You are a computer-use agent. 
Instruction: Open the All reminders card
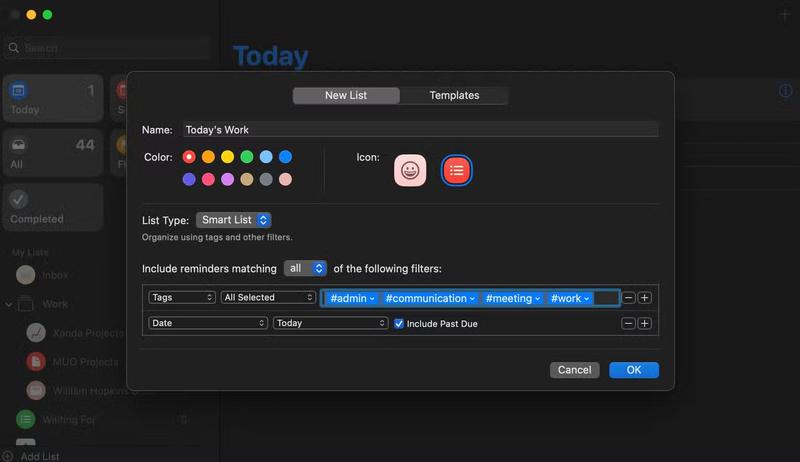[x=53, y=153]
